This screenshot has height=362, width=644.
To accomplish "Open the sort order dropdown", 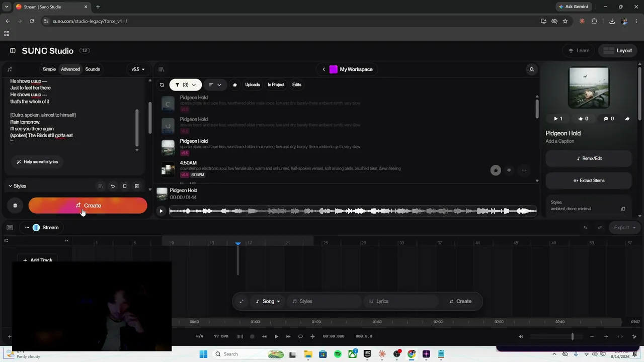I will click(215, 85).
